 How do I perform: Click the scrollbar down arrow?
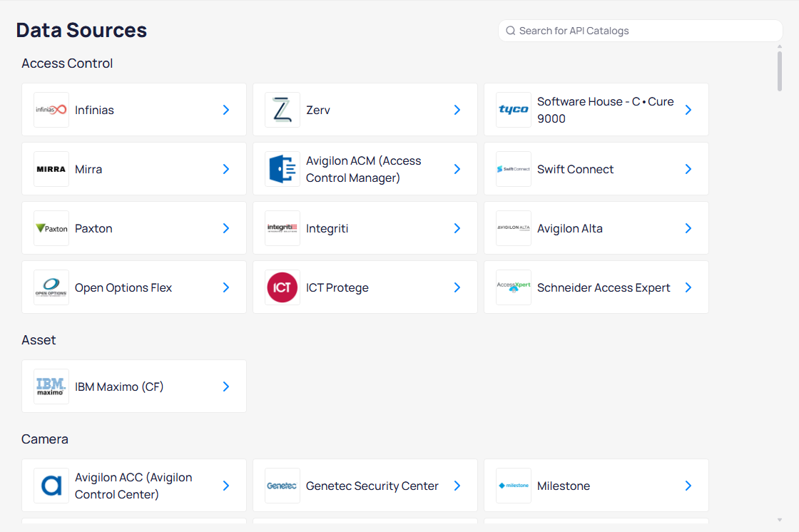780,520
